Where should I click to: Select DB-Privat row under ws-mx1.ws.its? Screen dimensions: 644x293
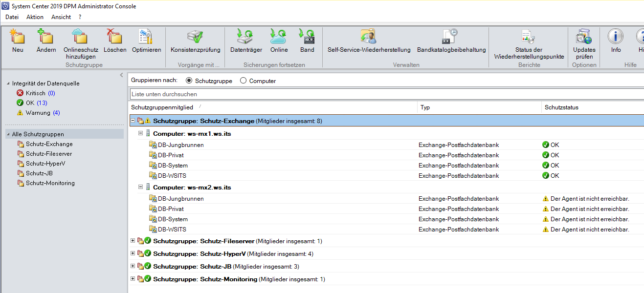point(386,155)
